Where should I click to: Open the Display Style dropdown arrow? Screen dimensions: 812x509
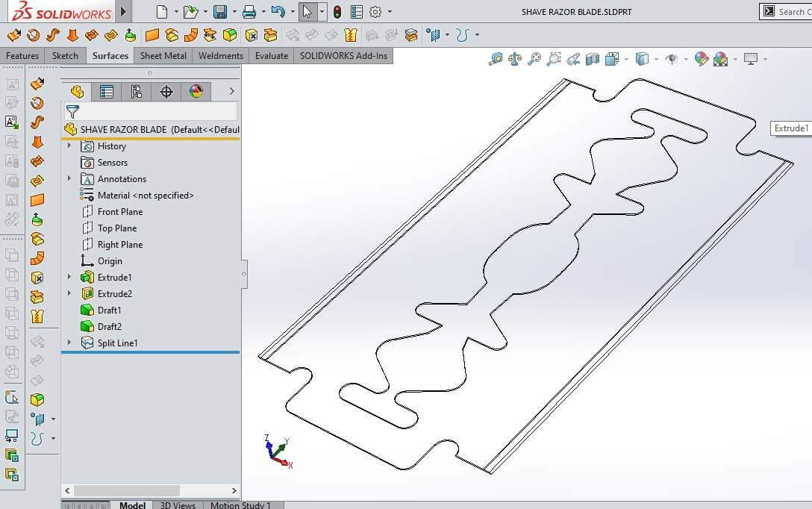pyautogui.click(x=655, y=59)
